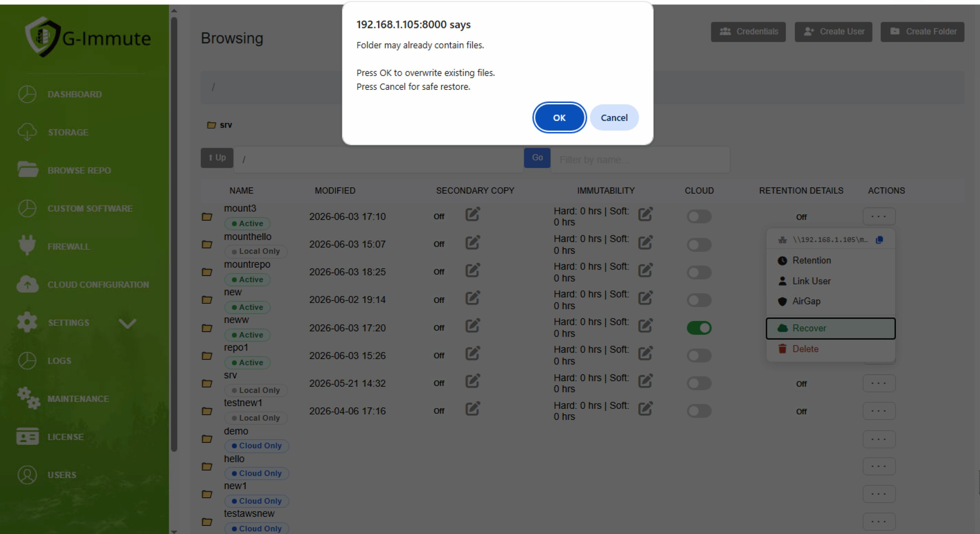Edit immutability for new folder

coord(645,298)
